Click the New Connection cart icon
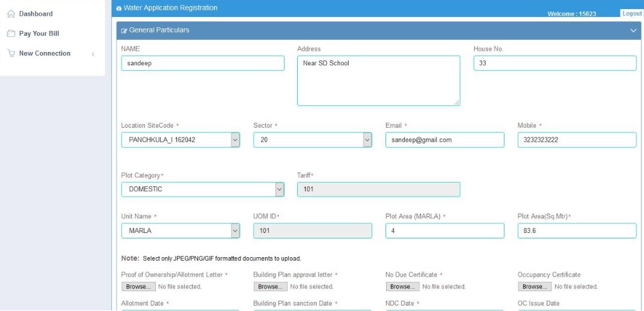The width and height of the screenshot is (644, 311). click(x=11, y=53)
